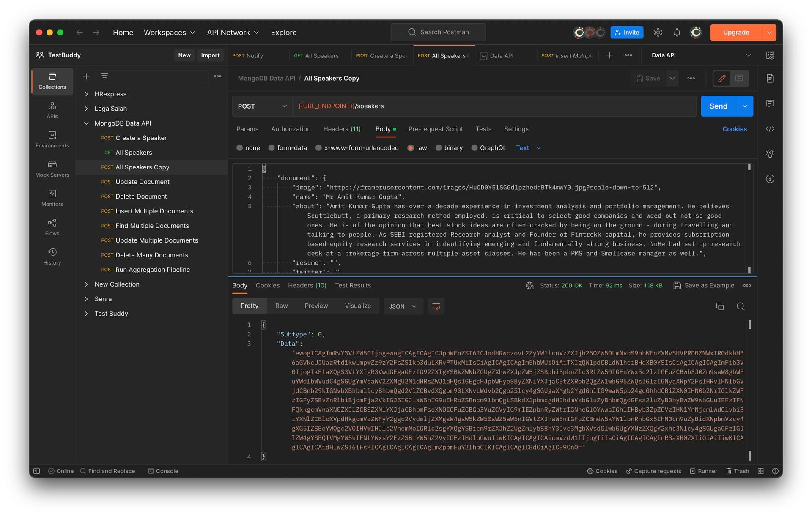Select the form-data body radio option
The width and height of the screenshot is (812, 516).
(x=272, y=148)
